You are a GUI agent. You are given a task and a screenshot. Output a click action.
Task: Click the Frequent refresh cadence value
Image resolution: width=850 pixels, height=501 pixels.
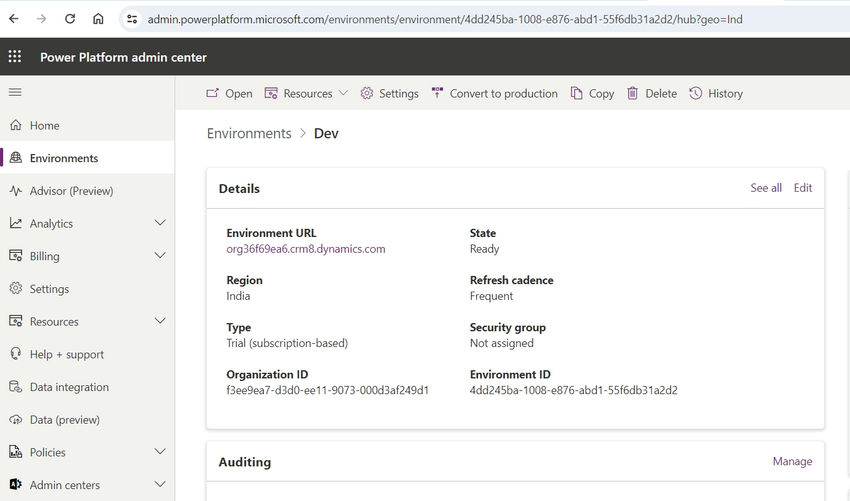(x=491, y=296)
